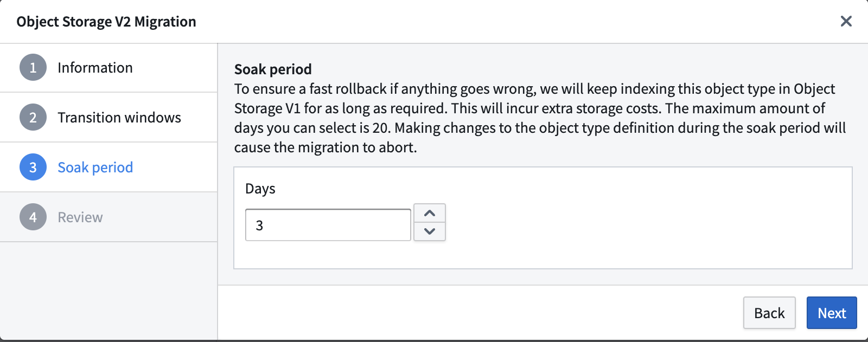Click the blue step 3 circle
This screenshot has width=868, height=342.
tap(33, 167)
